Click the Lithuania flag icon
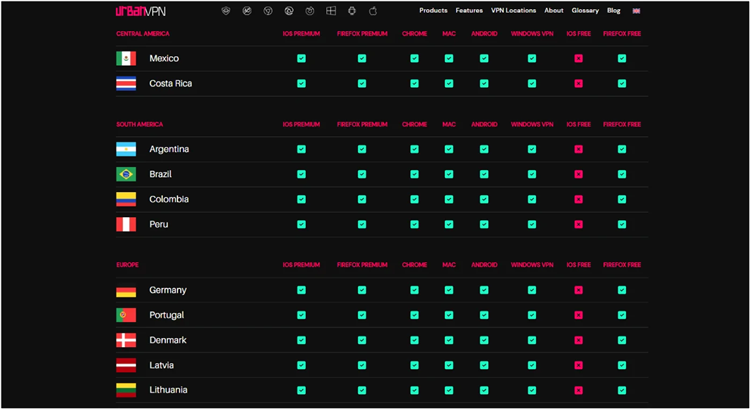The width and height of the screenshot is (750, 409). [x=126, y=390]
